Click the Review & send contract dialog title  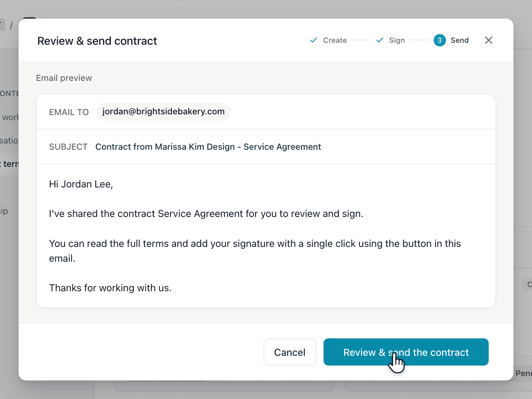(x=97, y=41)
